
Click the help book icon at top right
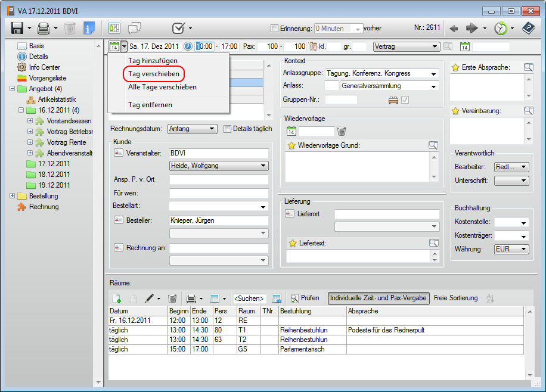[528, 28]
